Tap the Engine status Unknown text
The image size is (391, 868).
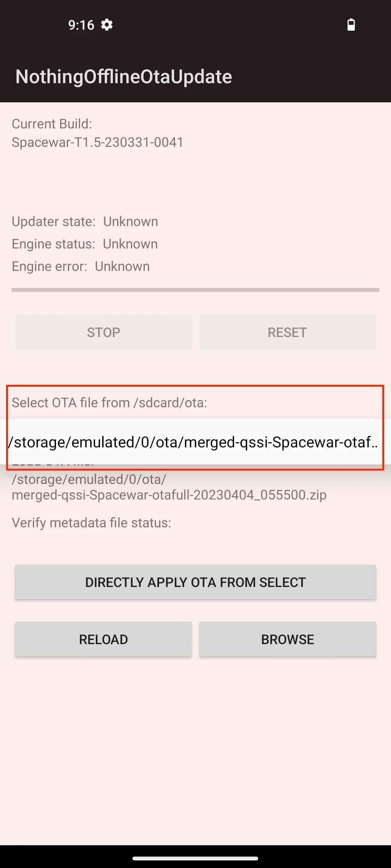[84, 244]
